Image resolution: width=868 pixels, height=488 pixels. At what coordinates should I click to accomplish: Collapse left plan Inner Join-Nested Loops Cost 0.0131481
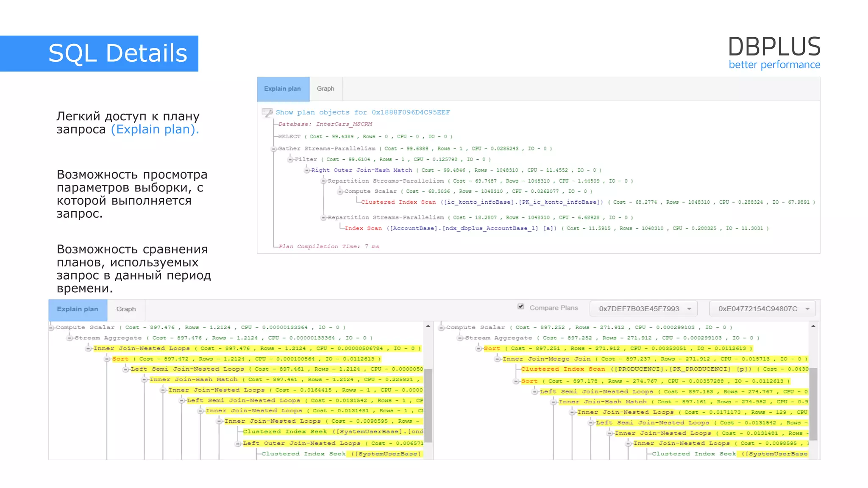[200, 411]
